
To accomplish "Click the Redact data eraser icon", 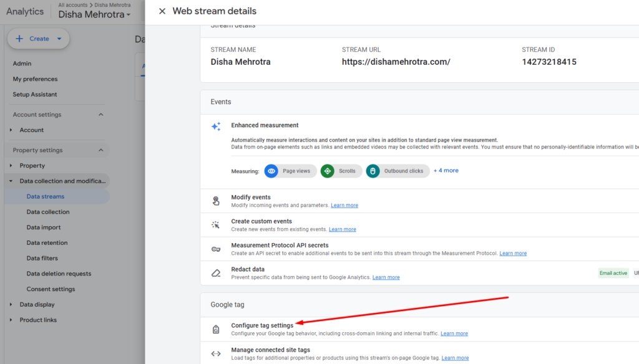I will 216,273.
